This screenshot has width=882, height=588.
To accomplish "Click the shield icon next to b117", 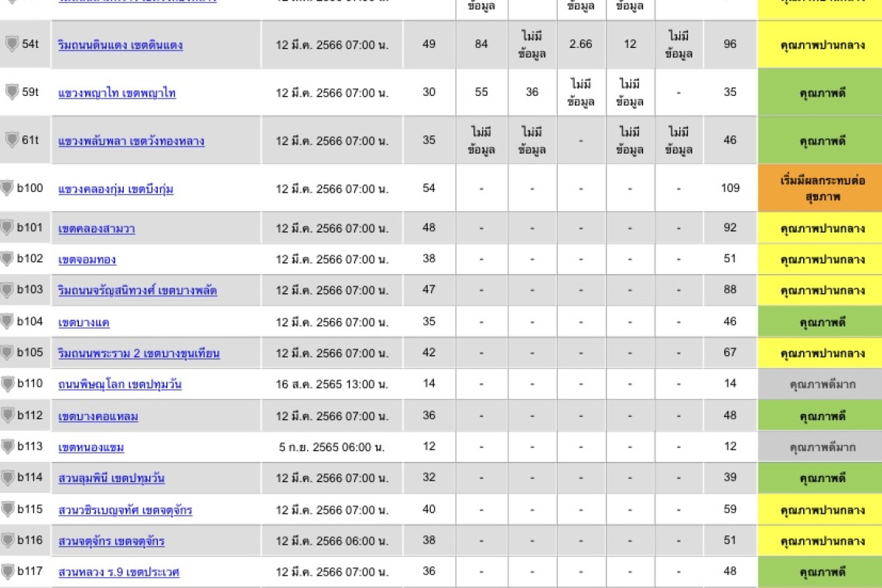I will pyautogui.click(x=7, y=572).
